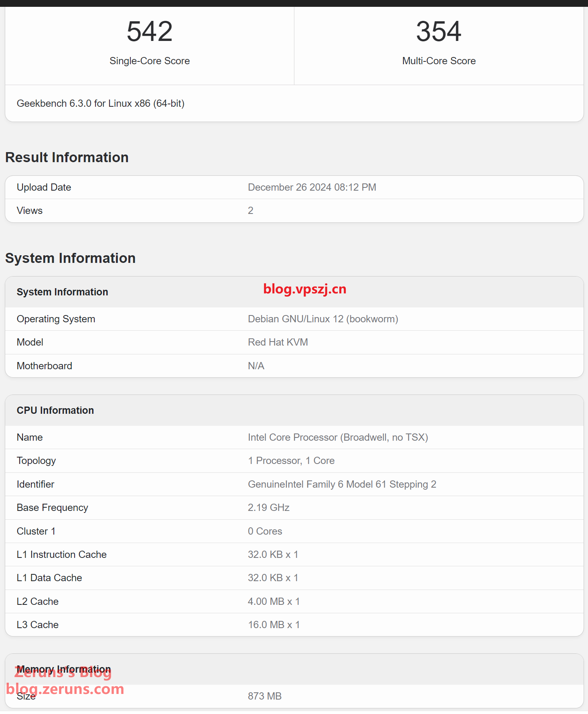
Task: Click the 873 MB memory size value
Action: (x=264, y=696)
